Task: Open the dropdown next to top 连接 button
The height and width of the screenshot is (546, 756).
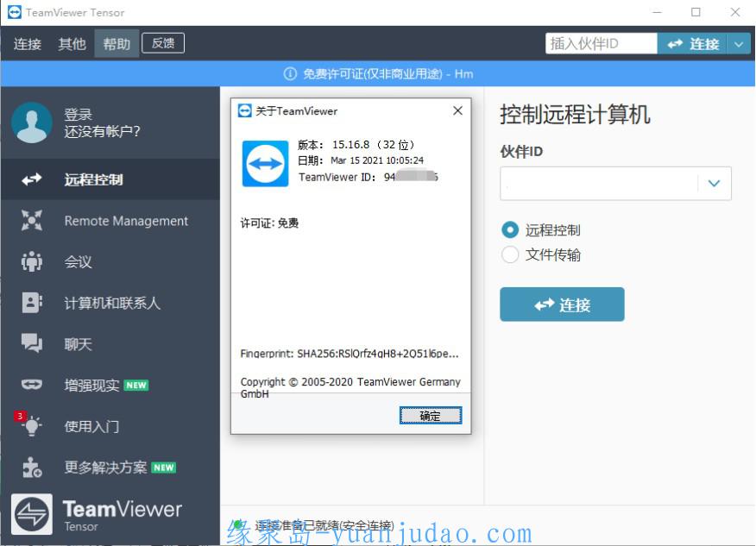Action: click(739, 44)
